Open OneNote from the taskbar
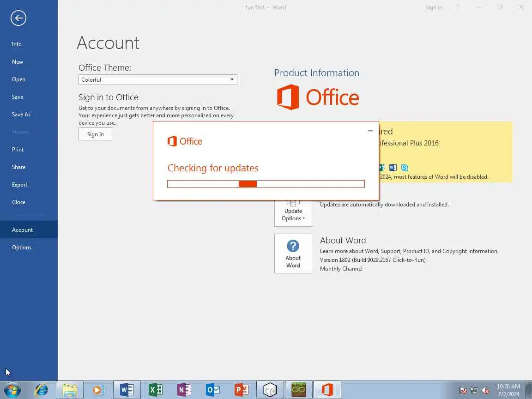 (x=184, y=390)
